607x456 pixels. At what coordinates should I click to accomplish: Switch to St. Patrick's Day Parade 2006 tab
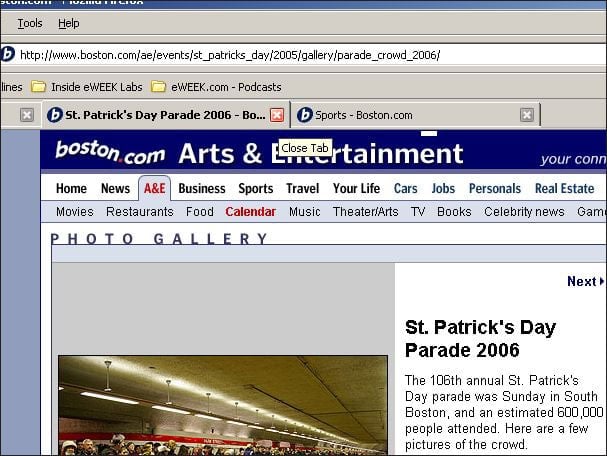click(165, 115)
